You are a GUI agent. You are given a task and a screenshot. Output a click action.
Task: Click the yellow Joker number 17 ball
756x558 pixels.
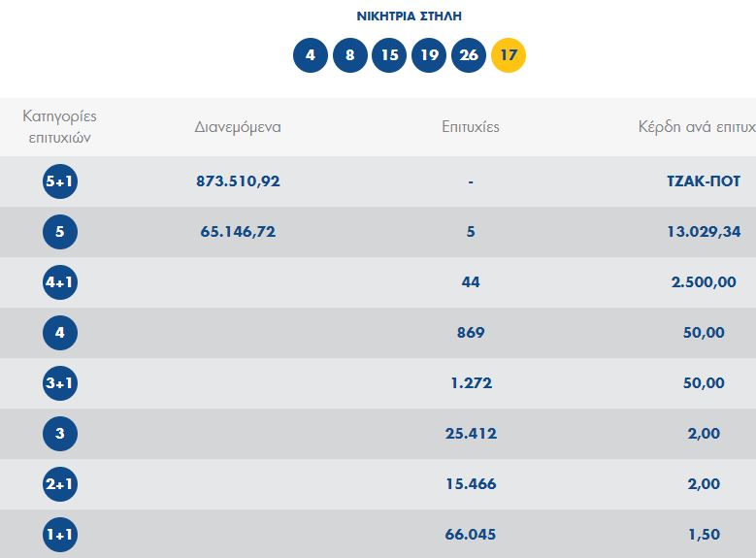click(509, 54)
